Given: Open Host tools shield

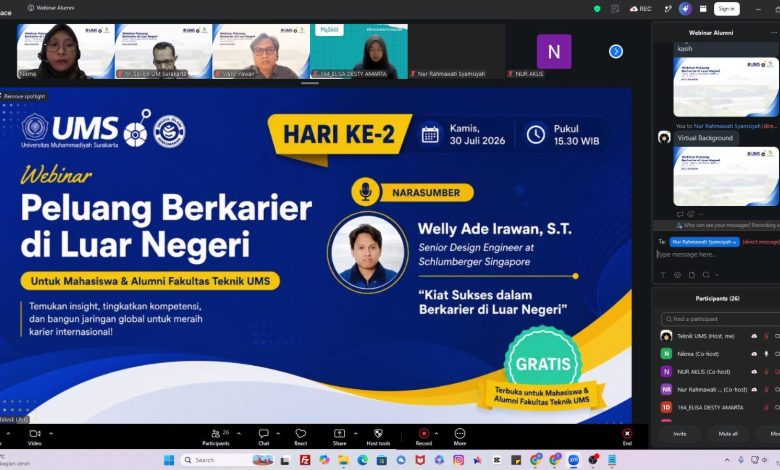Looking at the screenshot, I should click(x=378, y=437).
